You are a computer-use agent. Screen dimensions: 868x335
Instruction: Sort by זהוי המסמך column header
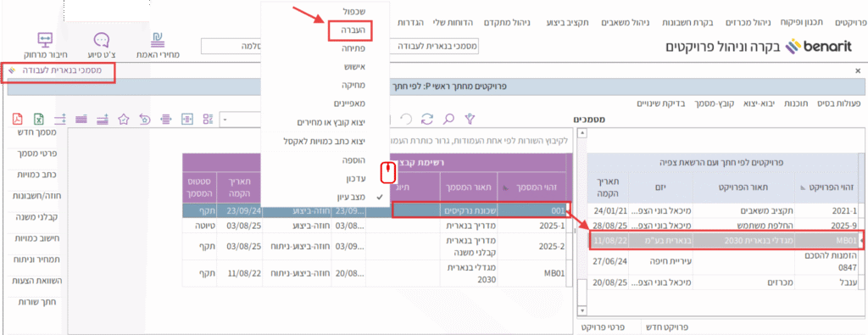pos(530,189)
